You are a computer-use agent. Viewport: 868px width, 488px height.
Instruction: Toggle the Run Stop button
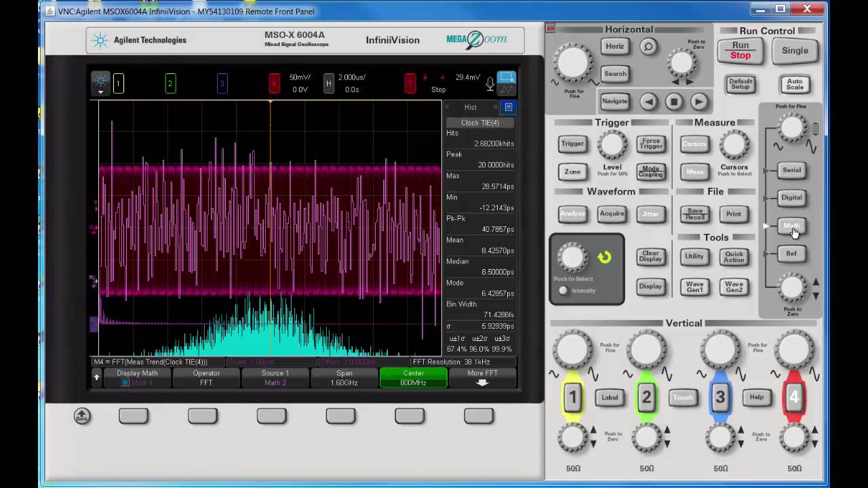pyautogui.click(x=741, y=50)
